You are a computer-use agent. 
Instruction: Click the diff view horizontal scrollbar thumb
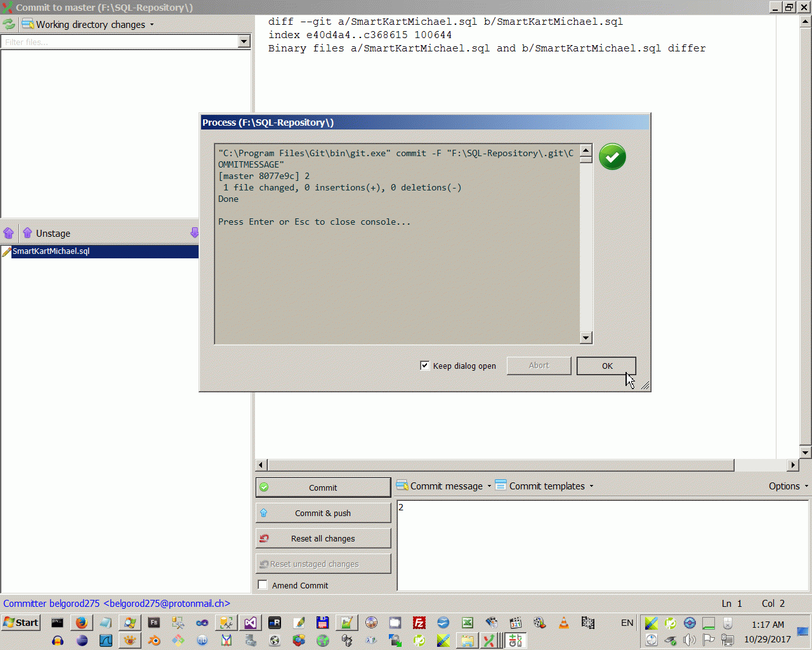pyautogui.click(x=501, y=465)
